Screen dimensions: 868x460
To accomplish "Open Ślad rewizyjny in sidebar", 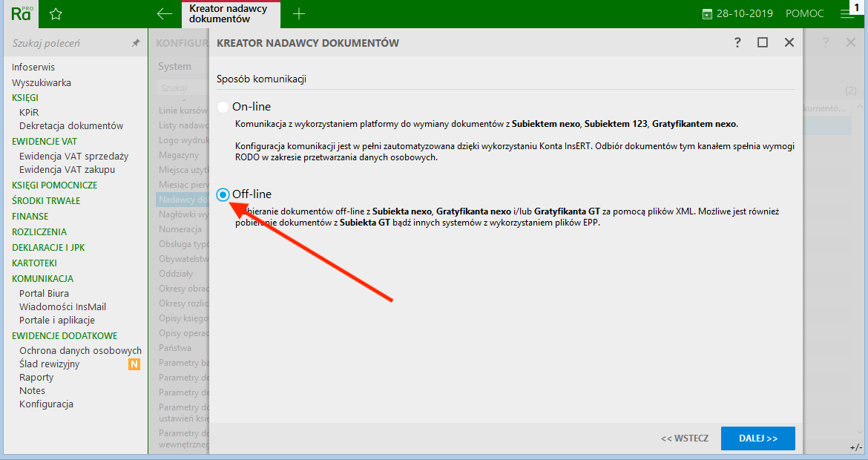I will point(49,364).
